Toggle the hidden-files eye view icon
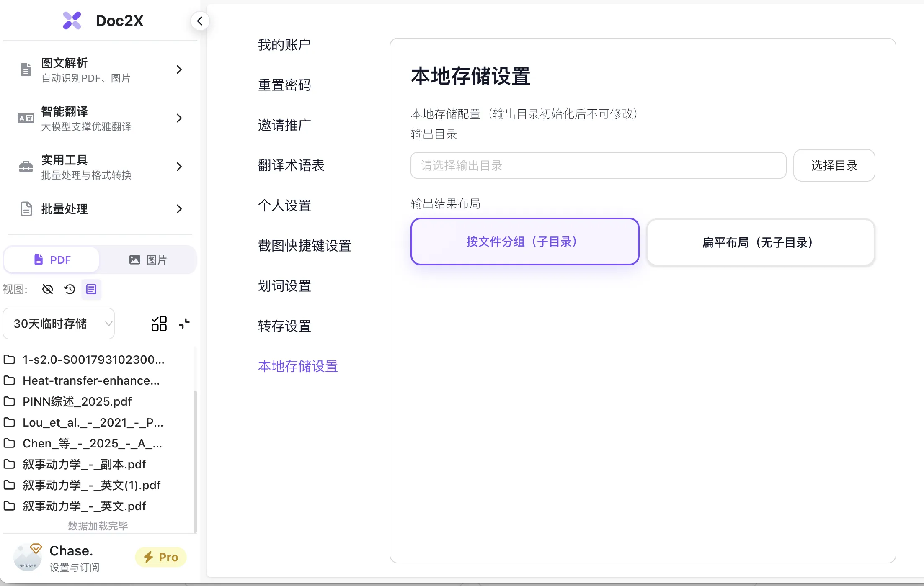The image size is (924, 586). (48, 289)
